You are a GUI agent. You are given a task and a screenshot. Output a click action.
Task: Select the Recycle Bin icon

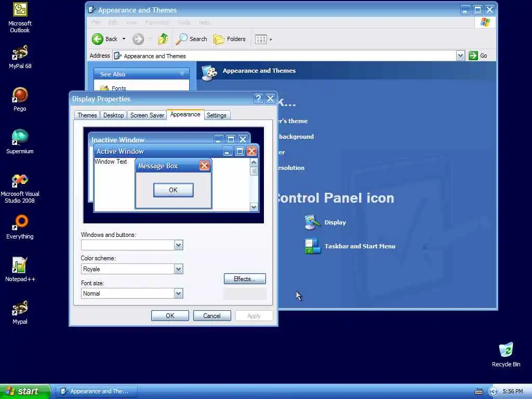pos(506,354)
